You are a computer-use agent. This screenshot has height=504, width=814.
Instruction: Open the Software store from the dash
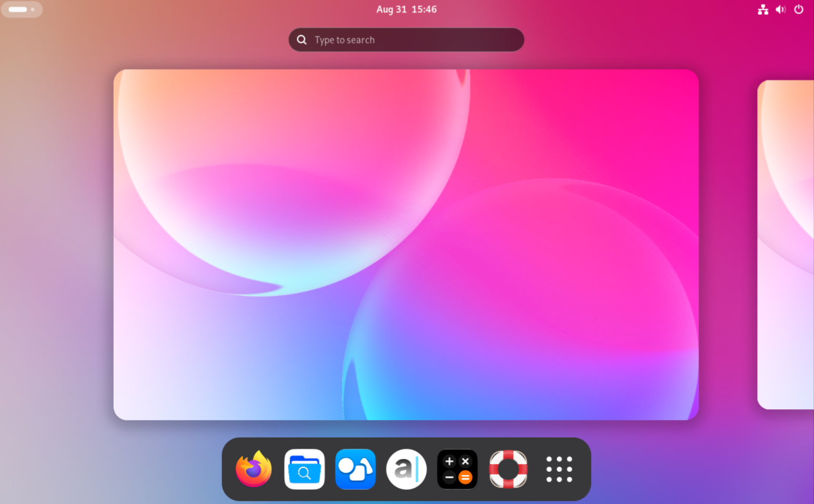tap(355, 469)
